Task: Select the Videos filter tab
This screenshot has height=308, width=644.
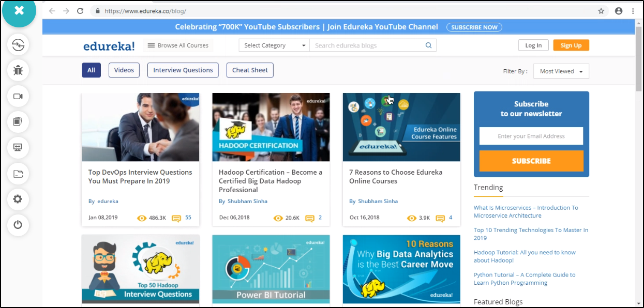Action: [124, 70]
